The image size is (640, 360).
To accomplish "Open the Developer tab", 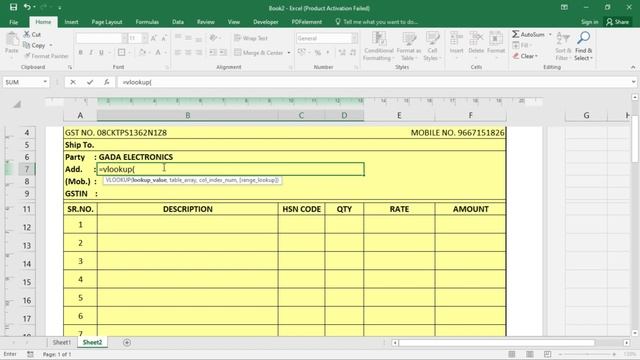I will (x=266, y=22).
